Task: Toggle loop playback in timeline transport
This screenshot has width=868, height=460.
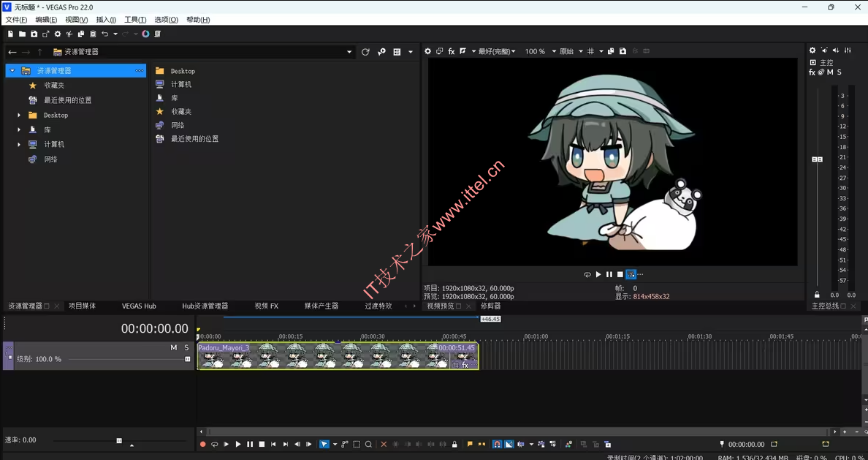Action: [215, 445]
